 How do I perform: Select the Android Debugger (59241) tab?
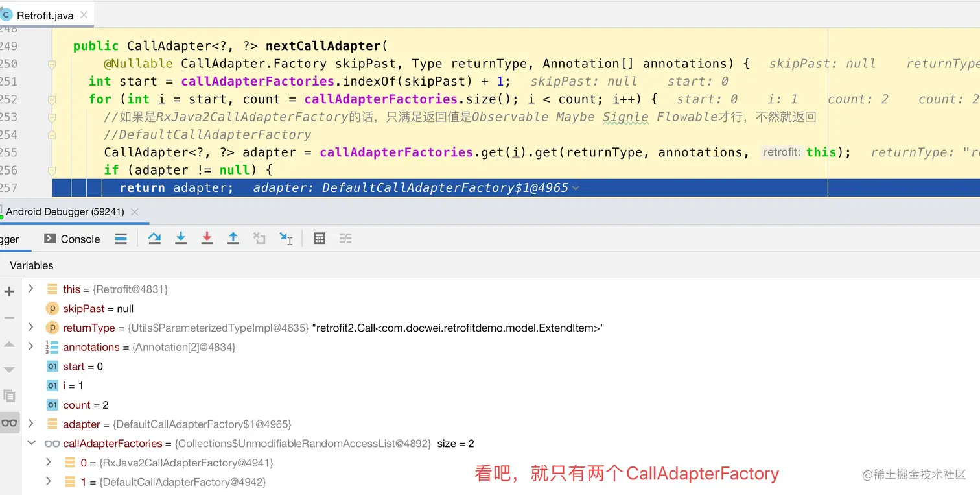tap(65, 212)
